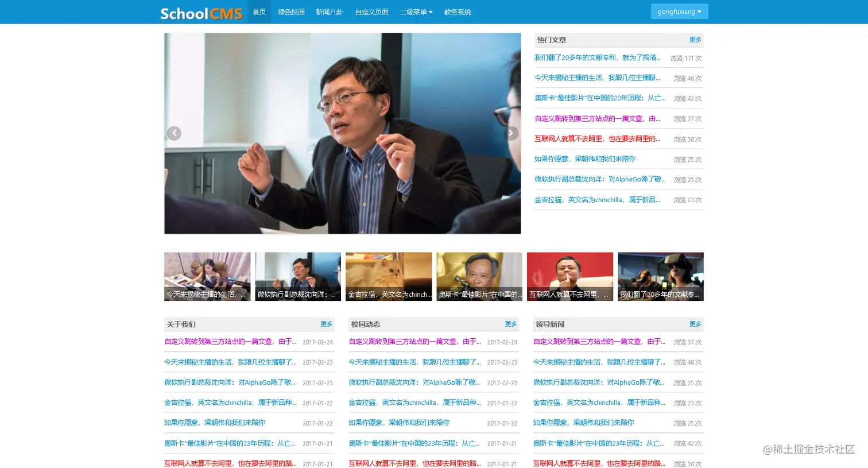Open thumbnail 我们翻了20多年的文献专
Viewport: 868px width, 468px height.
click(661, 276)
